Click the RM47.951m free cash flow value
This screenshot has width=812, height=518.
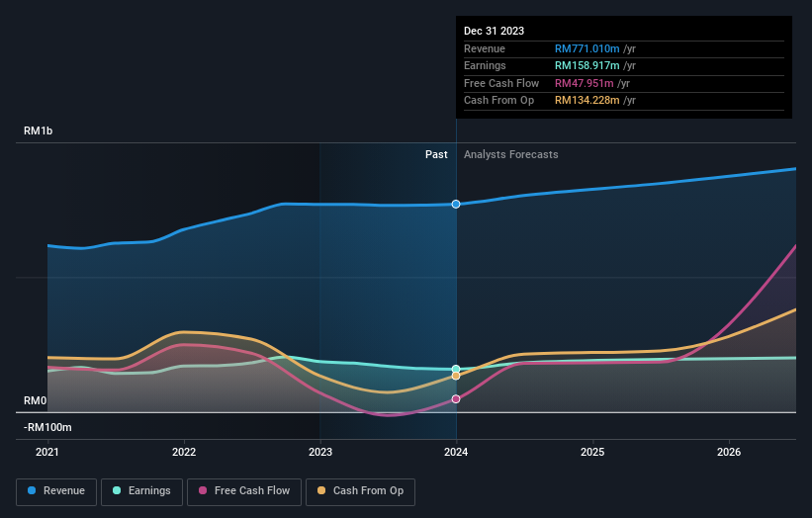coord(585,83)
